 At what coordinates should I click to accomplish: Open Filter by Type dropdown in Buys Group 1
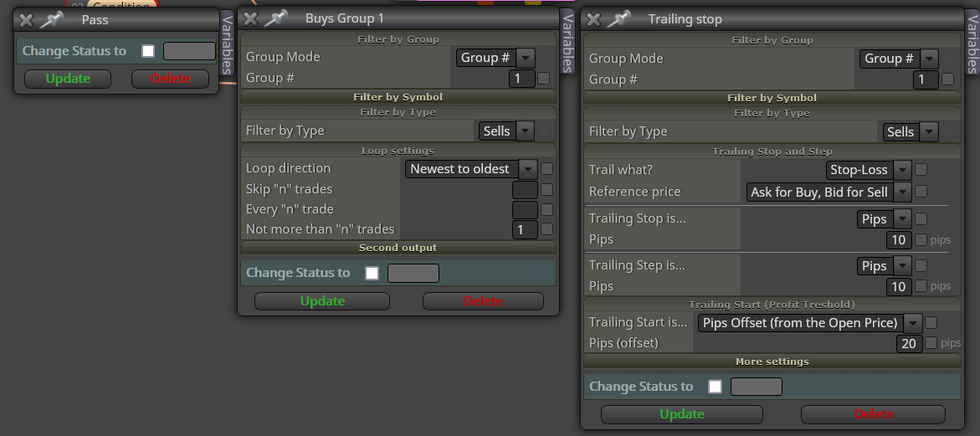(x=506, y=131)
